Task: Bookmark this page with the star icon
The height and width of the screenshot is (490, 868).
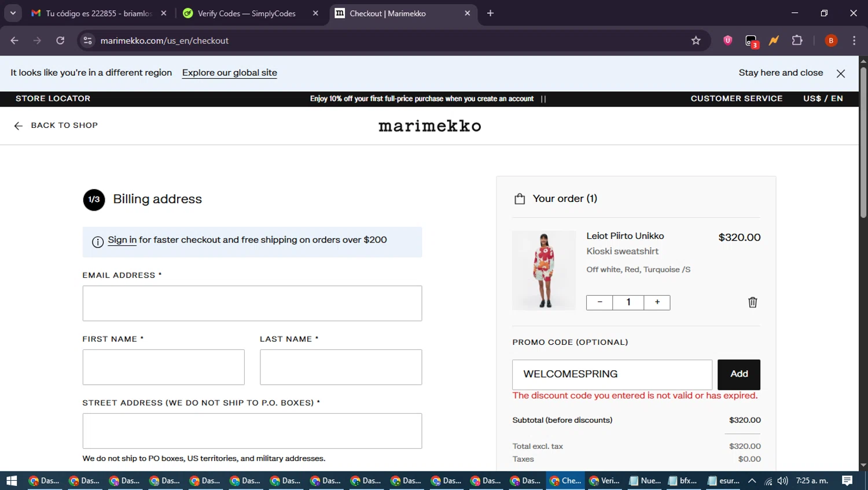Action: point(696,40)
